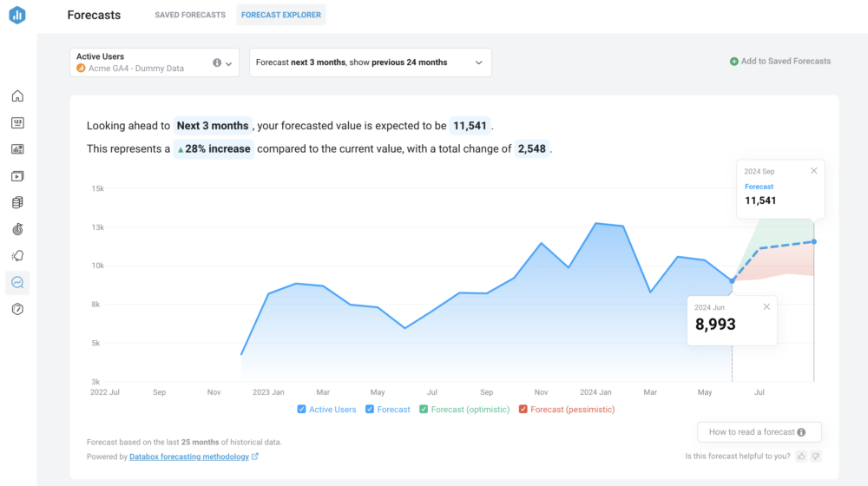Select the Forecast Explorer tab

coord(281,15)
